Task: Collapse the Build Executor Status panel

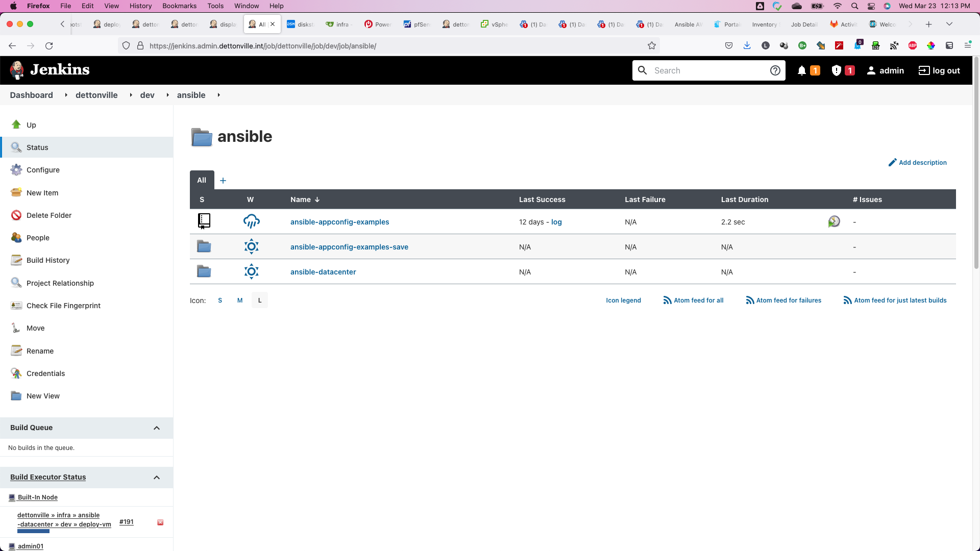Action: coord(157,478)
